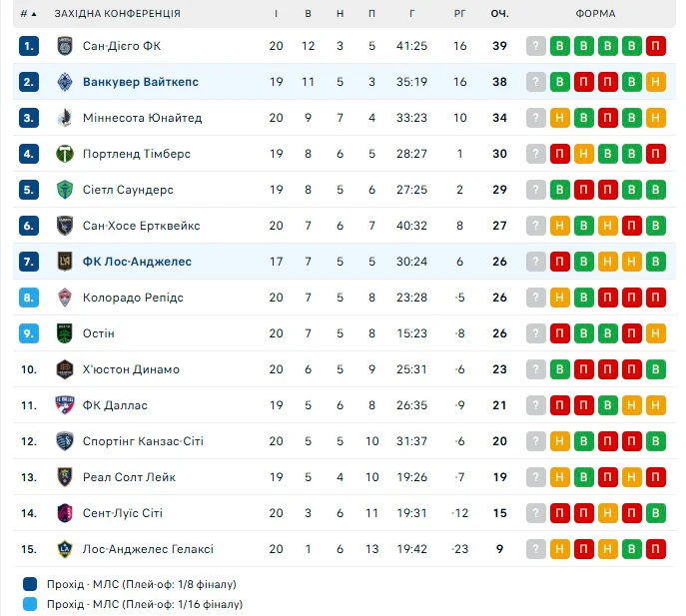Viewport: 686px width, 616px height.
Task: Open the Сан-Хосе Ертквейкс team link
Action: [x=141, y=226]
